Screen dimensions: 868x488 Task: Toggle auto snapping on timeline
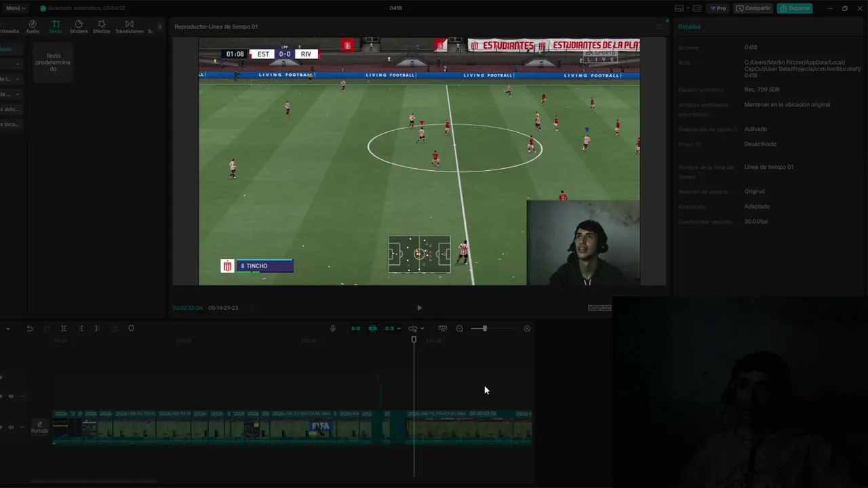372,329
